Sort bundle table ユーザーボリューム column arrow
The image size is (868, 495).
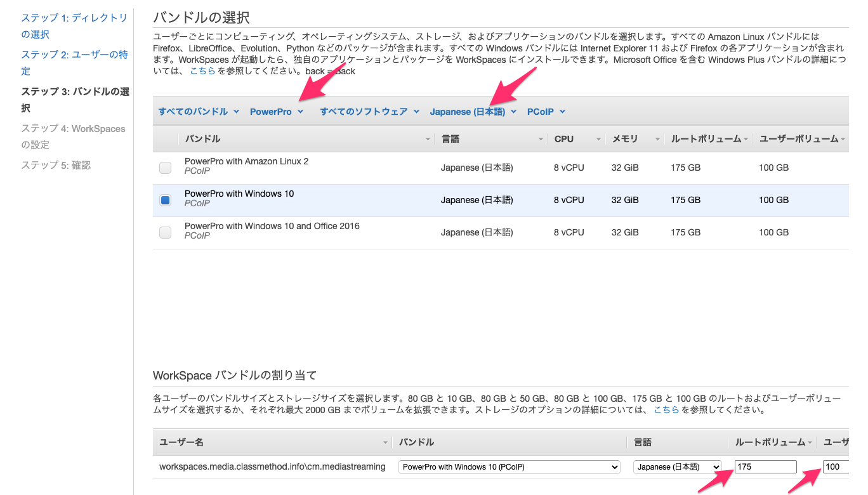843,139
